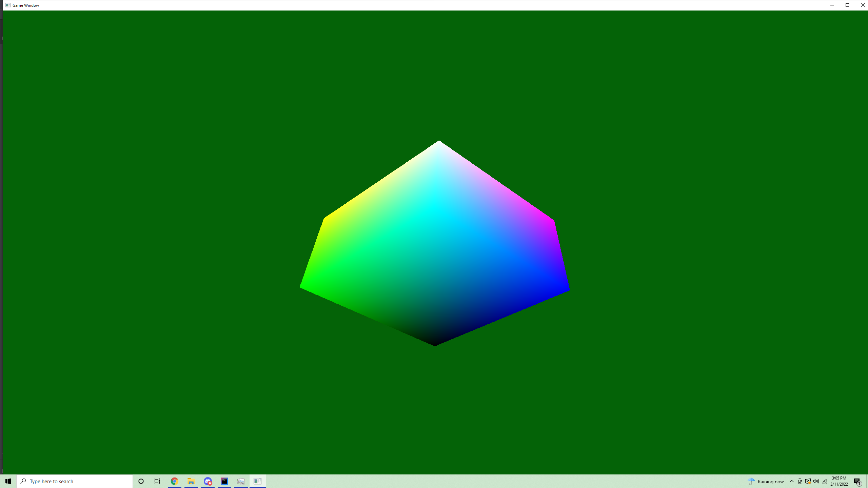Switch to Discord from the taskbar
The width and height of the screenshot is (868, 488).
(208, 481)
